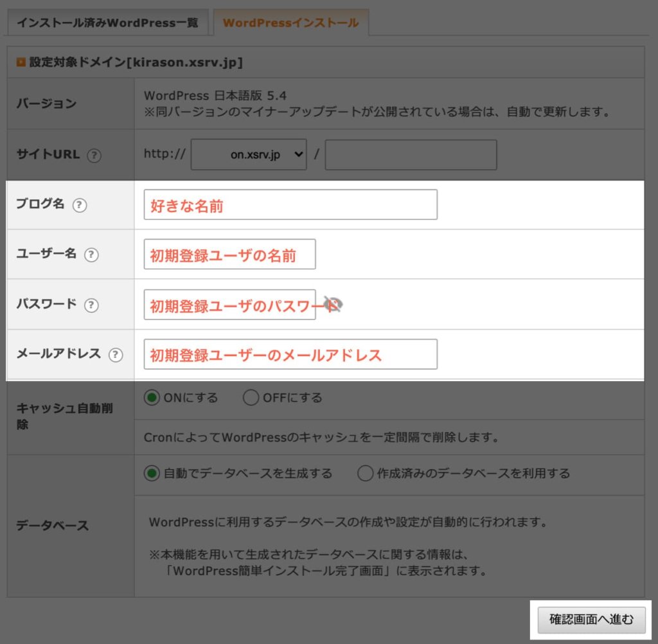The image size is (658, 644).
Task: Focus the パスワード input field
Action: click(x=229, y=305)
